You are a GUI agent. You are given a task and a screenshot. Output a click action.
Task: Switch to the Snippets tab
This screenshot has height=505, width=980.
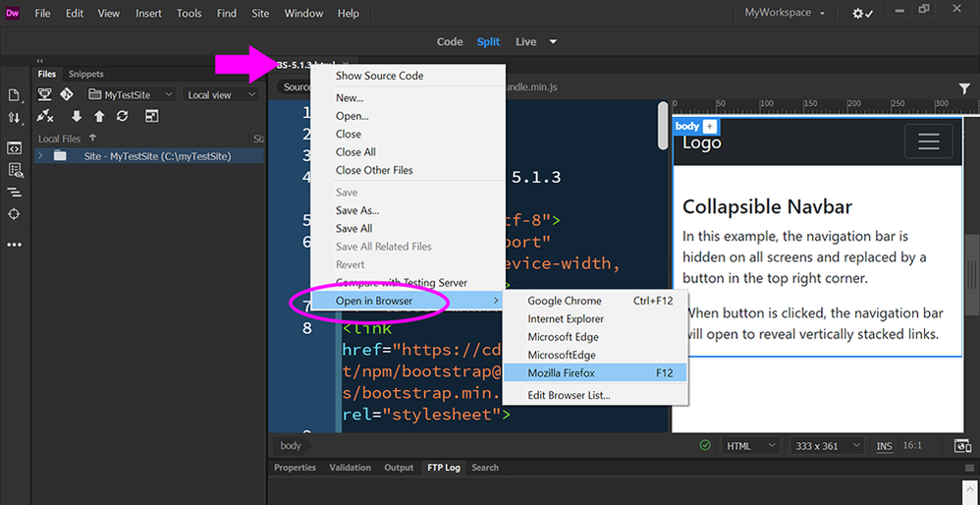(86, 74)
